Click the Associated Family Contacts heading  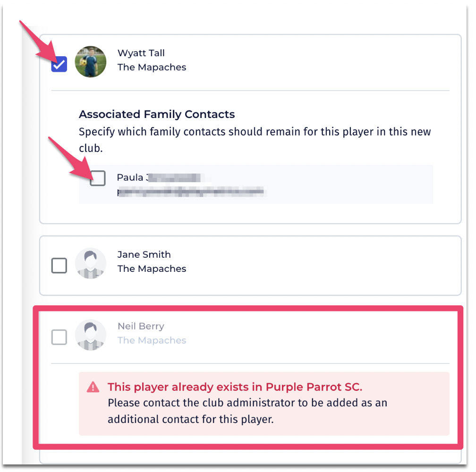pyautogui.click(x=157, y=114)
